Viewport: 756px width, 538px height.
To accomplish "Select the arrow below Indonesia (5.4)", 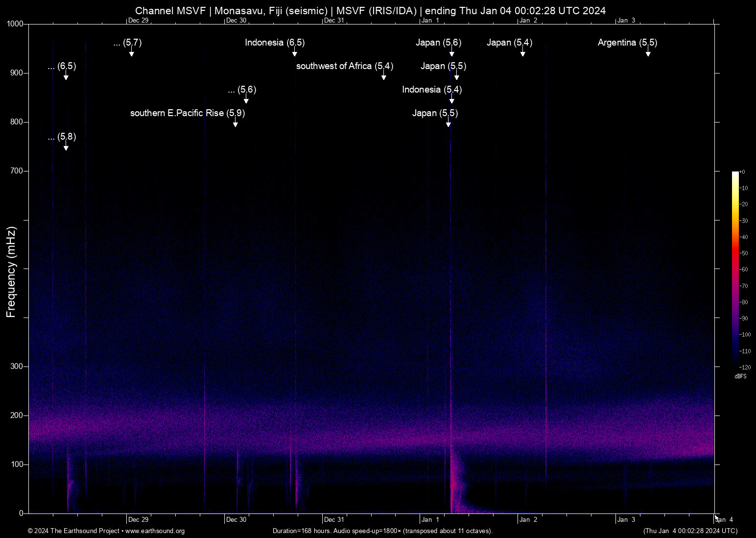I will tap(452, 100).
